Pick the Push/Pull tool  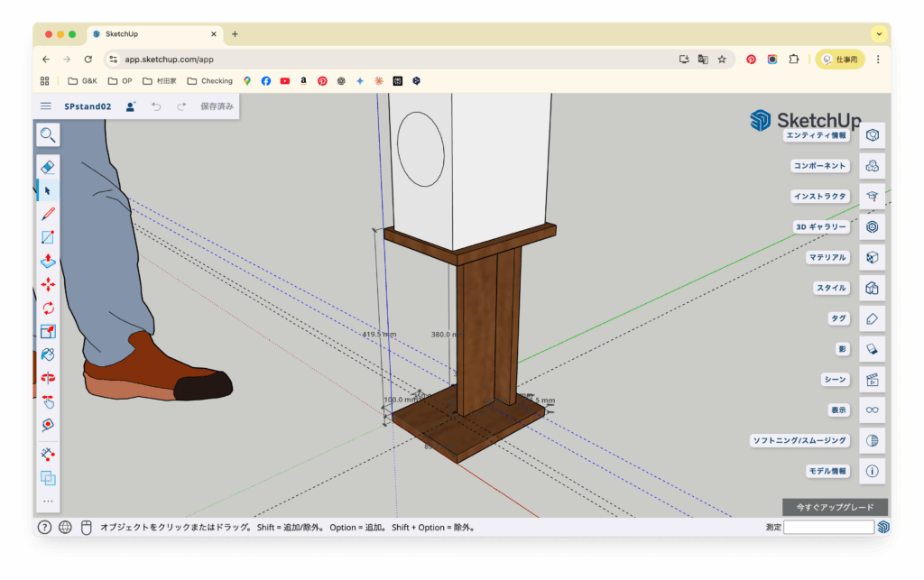48,261
